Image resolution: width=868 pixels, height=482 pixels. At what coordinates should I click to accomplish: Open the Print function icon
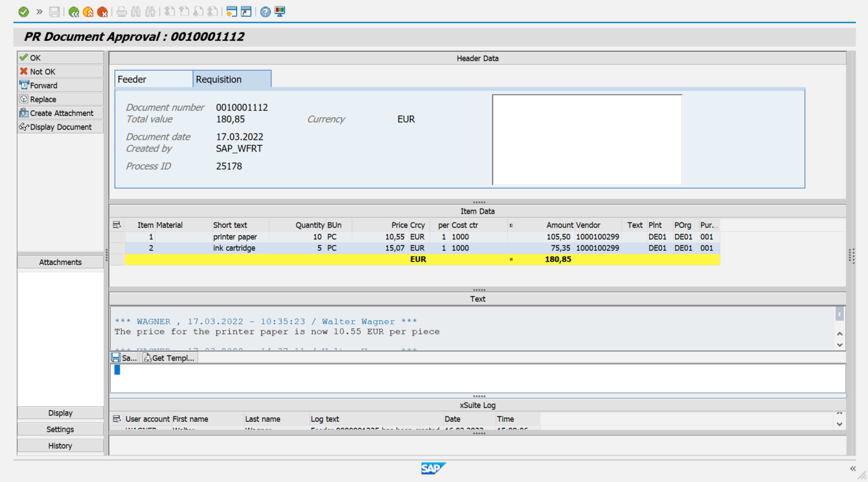pyautogui.click(x=121, y=11)
